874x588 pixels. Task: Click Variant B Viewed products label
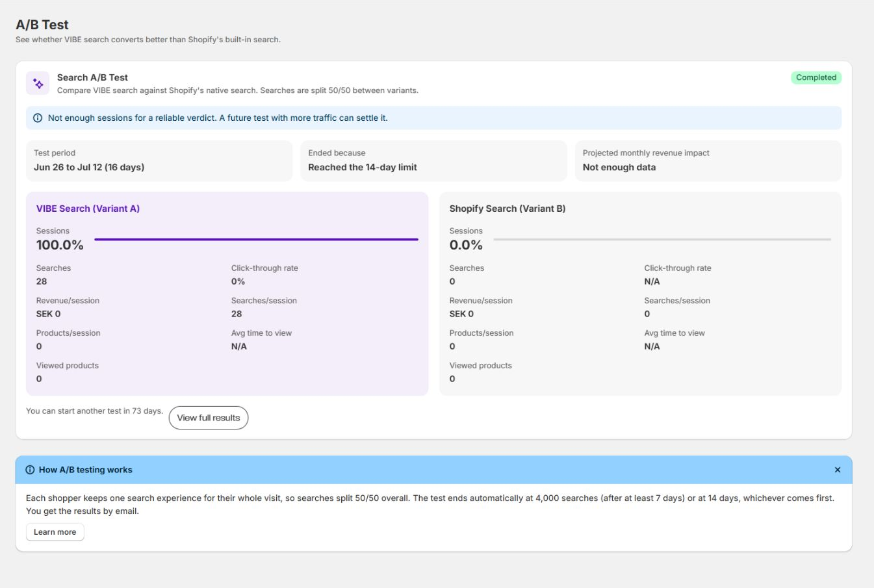481,366
